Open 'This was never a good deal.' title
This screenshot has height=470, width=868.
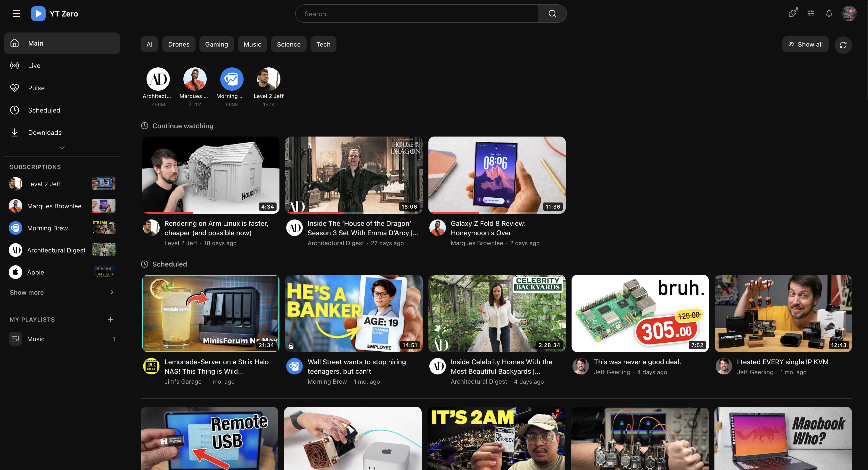638,362
